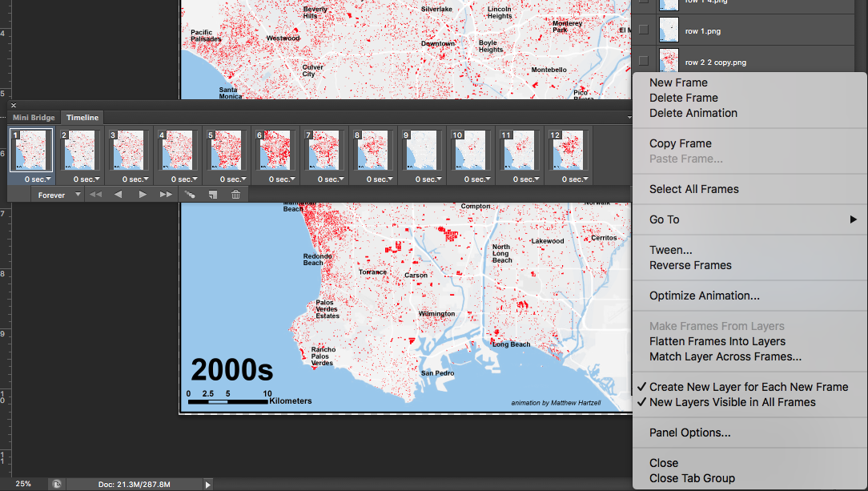
Task: Open frame 1 delay dropdown
Action: point(38,179)
